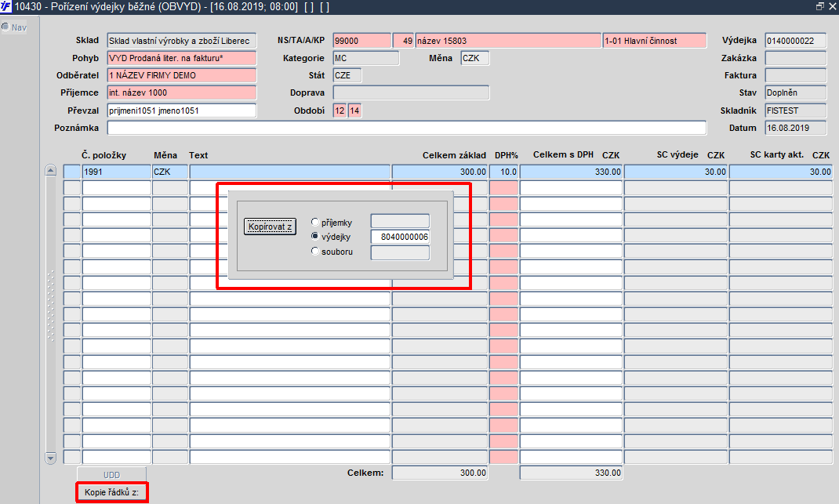Click the field název 15803

click(x=508, y=41)
